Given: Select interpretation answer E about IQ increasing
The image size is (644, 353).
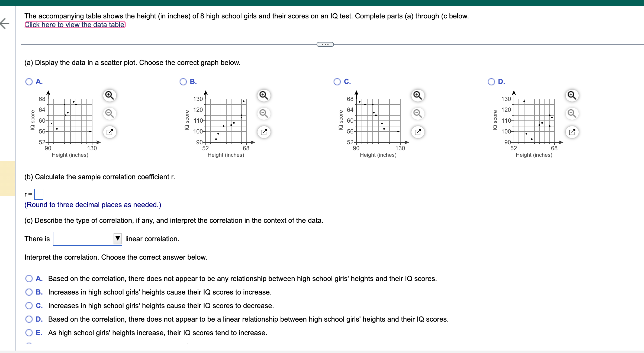Looking at the screenshot, I should pos(29,332).
